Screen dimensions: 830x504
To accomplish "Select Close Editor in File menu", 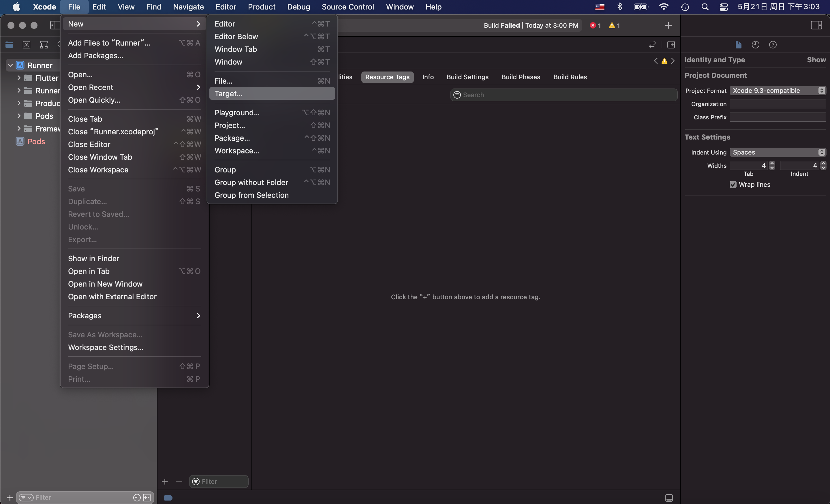I will (134, 144).
